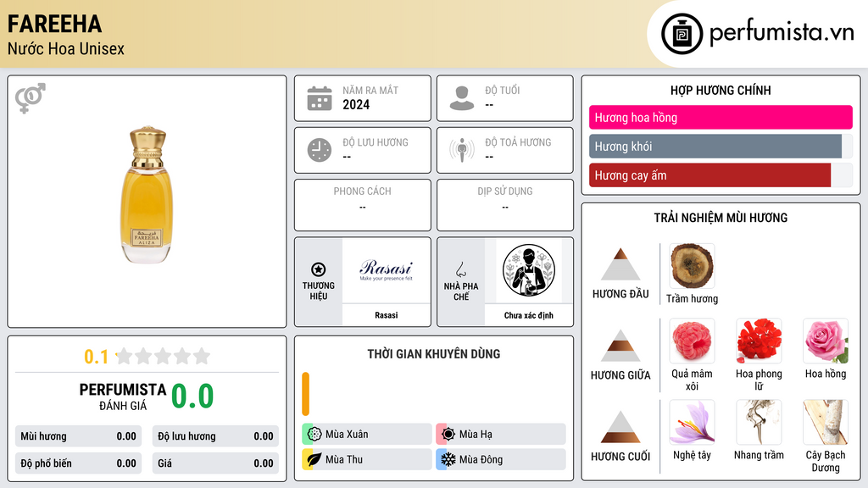This screenshot has height=488, width=868.
Task: Click the nose icon above Nhà pha chế
Action: tap(460, 269)
